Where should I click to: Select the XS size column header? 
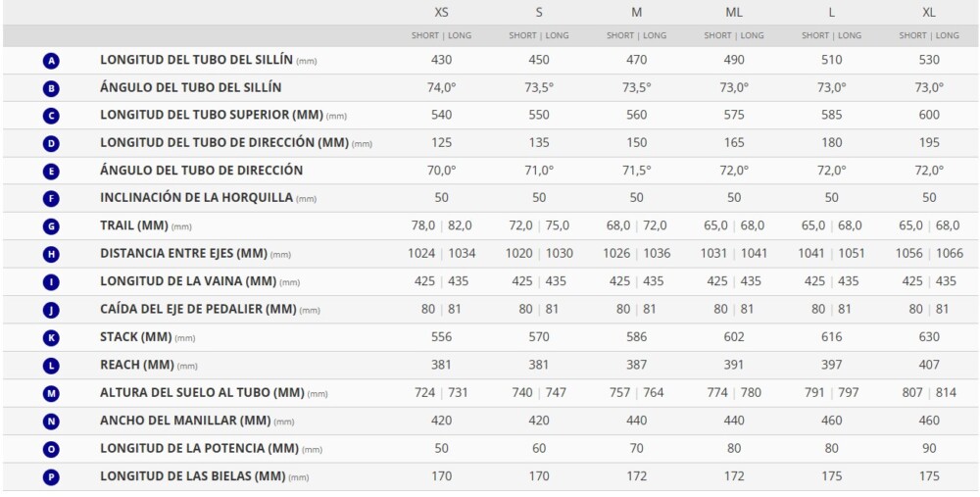tap(441, 13)
